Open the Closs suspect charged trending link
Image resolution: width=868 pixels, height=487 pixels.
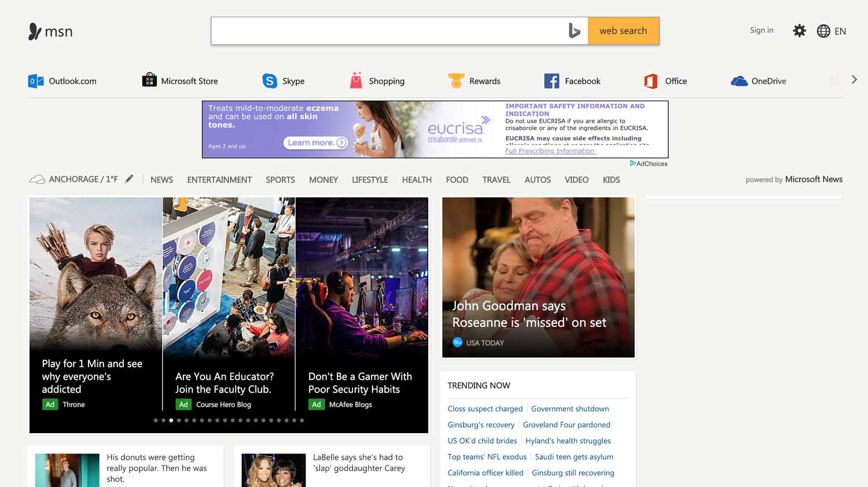[x=485, y=408]
